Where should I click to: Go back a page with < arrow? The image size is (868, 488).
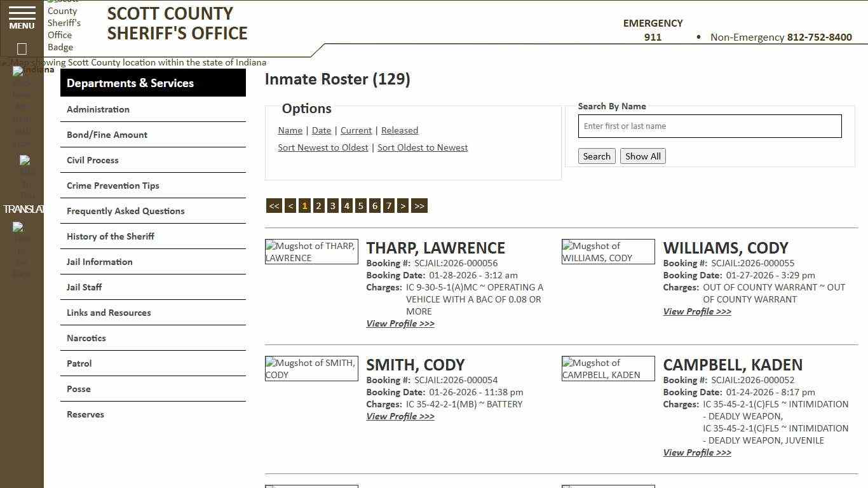[290, 205]
